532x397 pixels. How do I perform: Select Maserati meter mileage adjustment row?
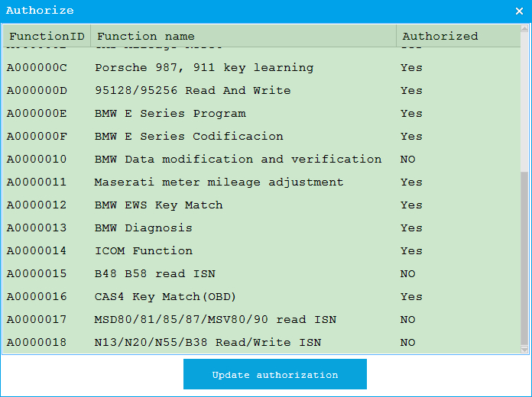(x=219, y=182)
